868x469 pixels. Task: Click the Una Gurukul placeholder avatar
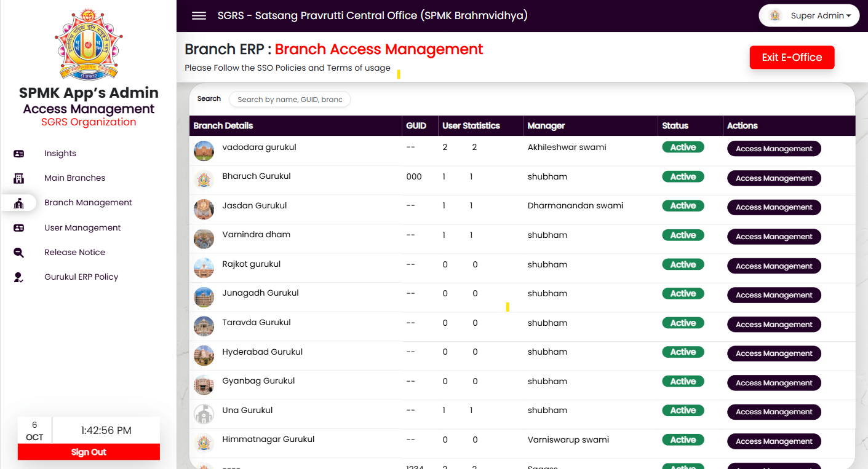(204, 414)
